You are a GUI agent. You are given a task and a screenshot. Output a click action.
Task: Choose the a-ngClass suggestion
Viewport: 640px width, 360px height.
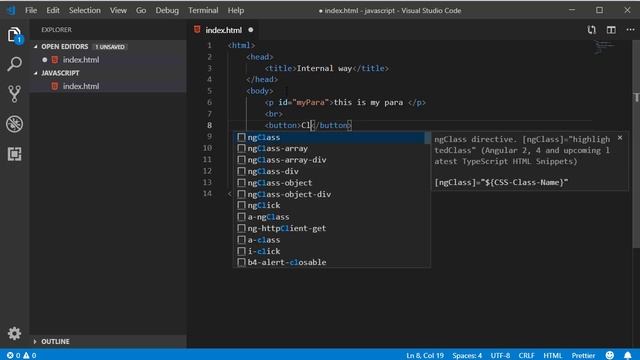tap(329, 217)
